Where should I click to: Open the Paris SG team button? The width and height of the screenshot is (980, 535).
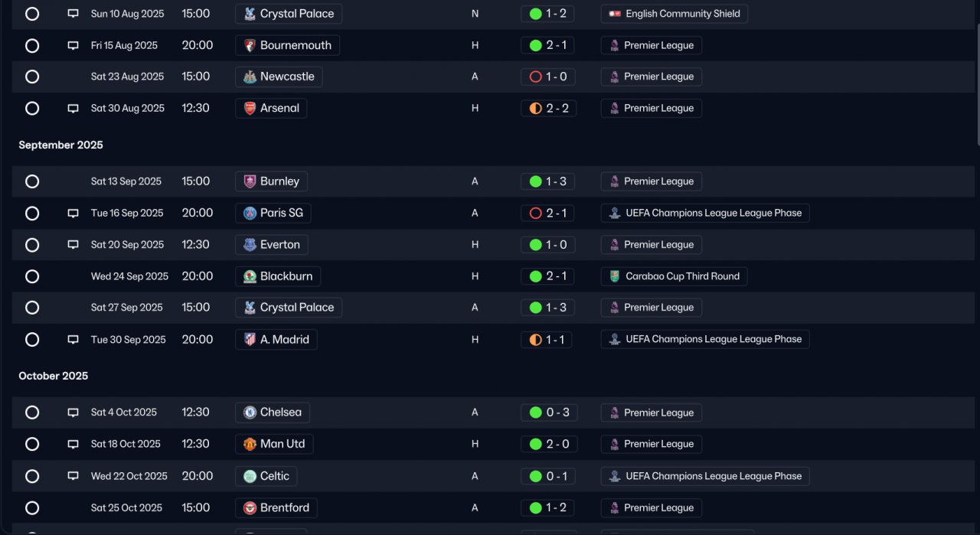point(273,213)
